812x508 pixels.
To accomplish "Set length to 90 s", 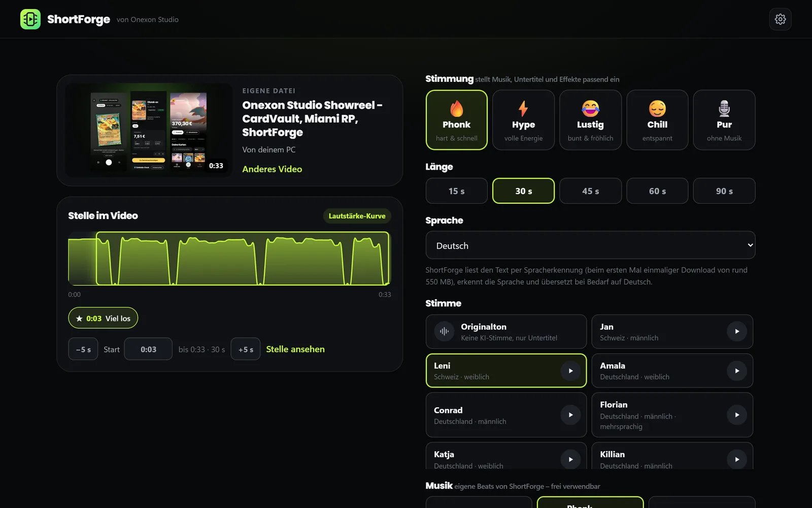I will tap(724, 191).
